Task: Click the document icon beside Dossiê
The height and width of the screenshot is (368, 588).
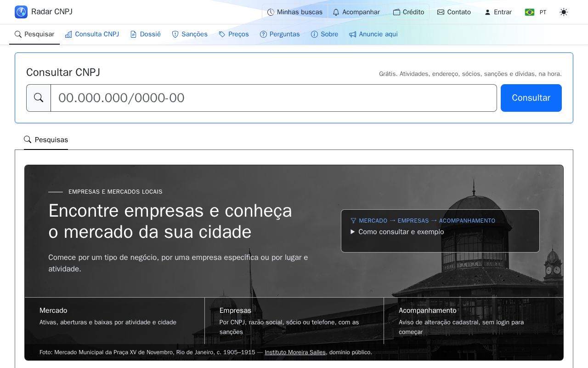Action: tap(133, 34)
